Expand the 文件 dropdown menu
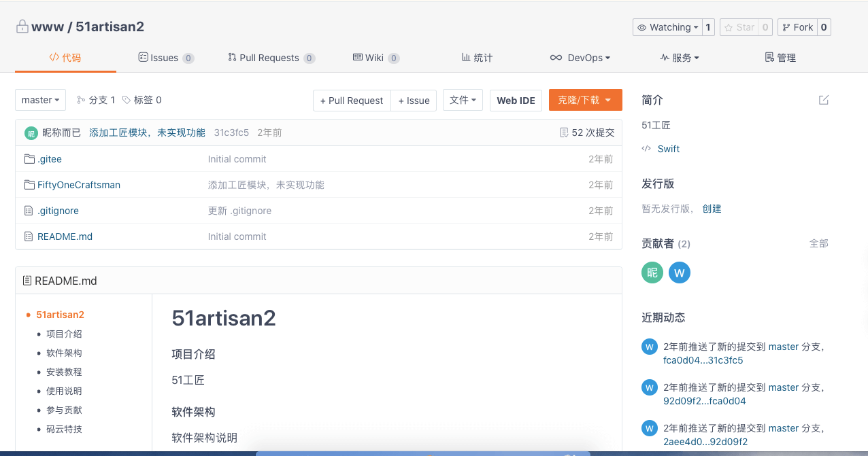The image size is (868, 456). tap(463, 100)
